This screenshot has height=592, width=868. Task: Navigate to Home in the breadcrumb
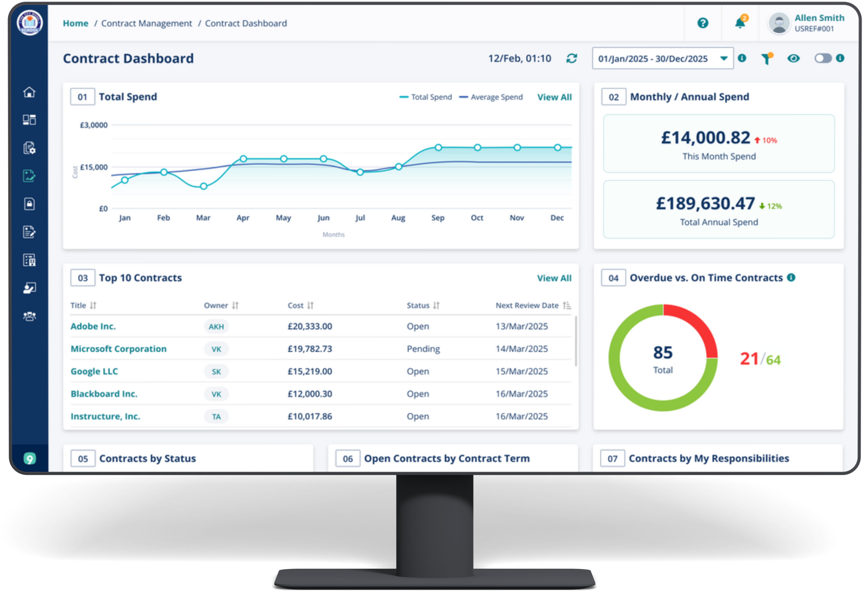76,23
